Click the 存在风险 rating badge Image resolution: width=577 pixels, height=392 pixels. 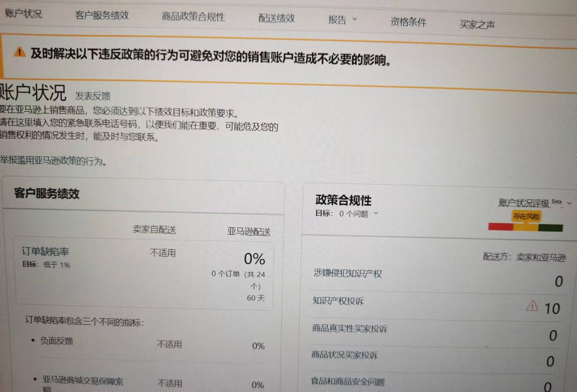click(526, 217)
